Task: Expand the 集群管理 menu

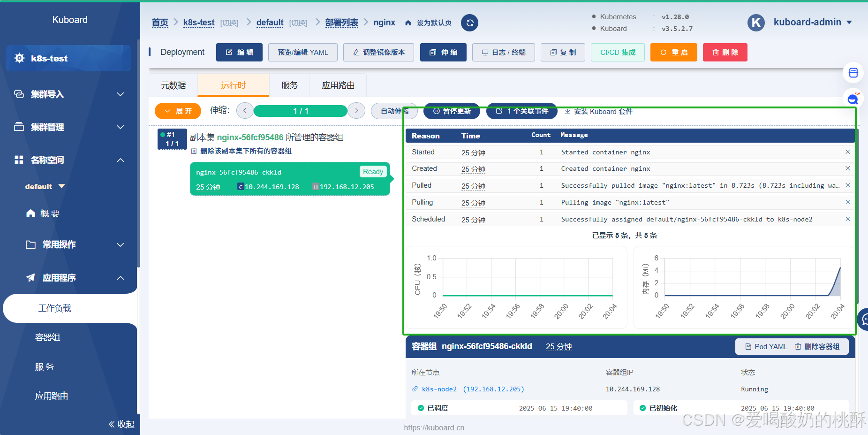Action: [121, 127]
